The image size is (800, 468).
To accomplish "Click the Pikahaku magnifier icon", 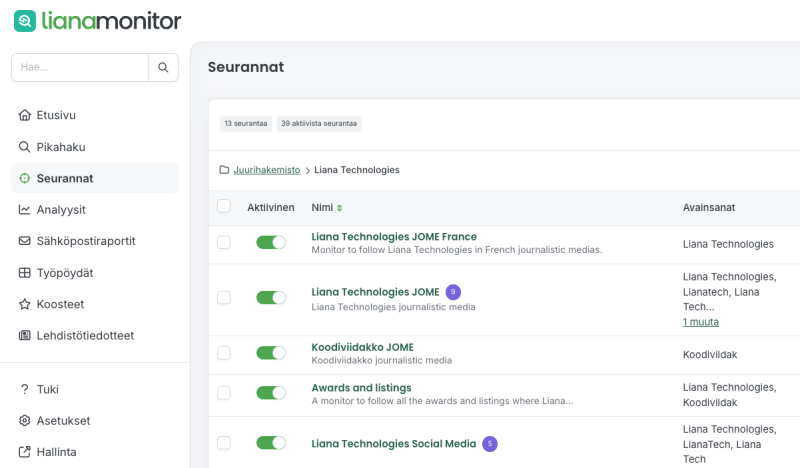I will pyautogui.click(x=24, y=147).
